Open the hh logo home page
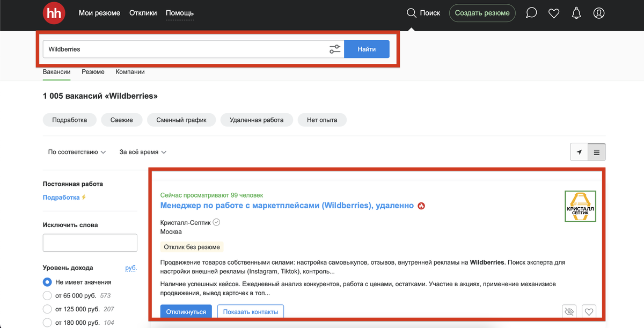Image resolution: width=644 pixels, height=328 pixels. tap(54, 13)
